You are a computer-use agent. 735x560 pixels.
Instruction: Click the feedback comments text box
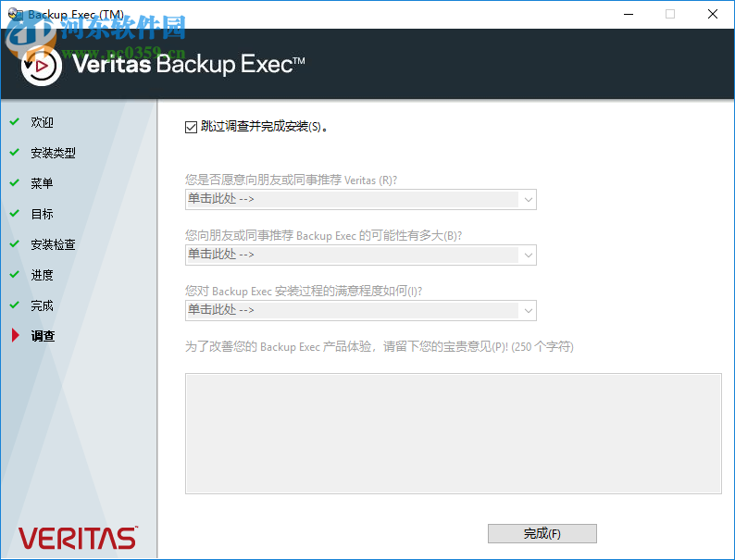[454, 433]
